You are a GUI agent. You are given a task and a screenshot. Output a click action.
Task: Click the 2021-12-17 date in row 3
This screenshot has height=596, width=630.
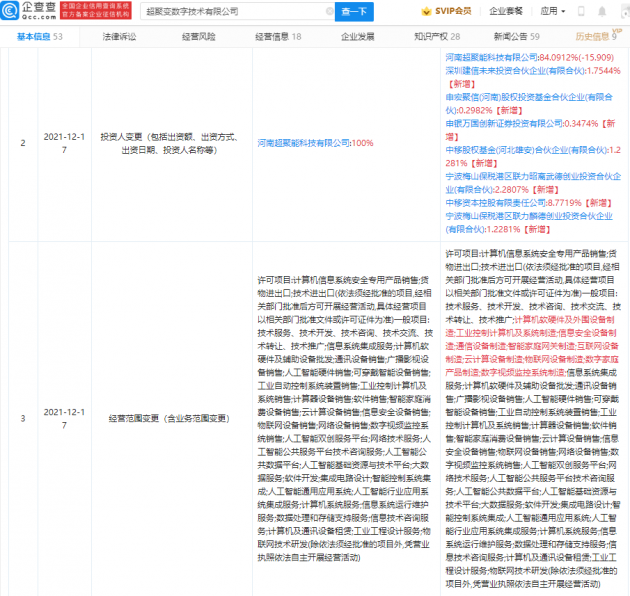click(x=64, y=418)
